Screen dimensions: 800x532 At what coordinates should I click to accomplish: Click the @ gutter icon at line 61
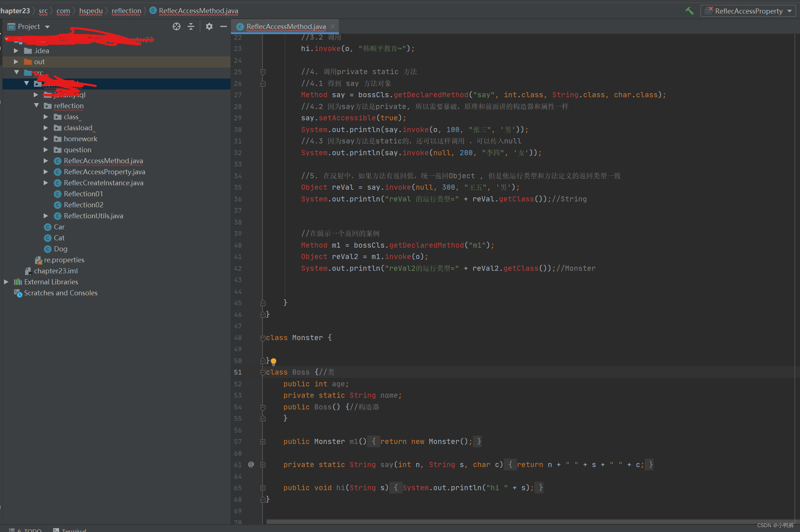pyautogui.click(x=251, y=464)
